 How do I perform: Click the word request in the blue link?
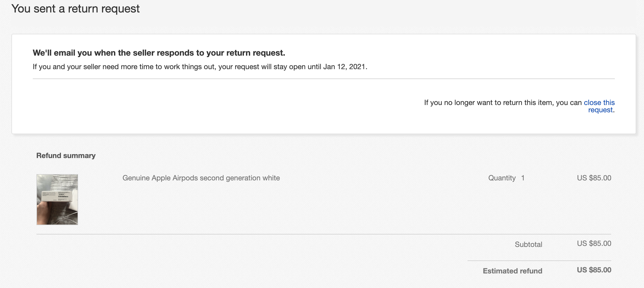click(x=600, y=110)
